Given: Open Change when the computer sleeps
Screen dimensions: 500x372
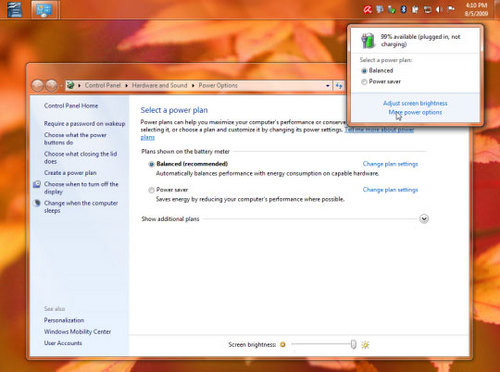Looking at the screenshot, I should point(81,207).
